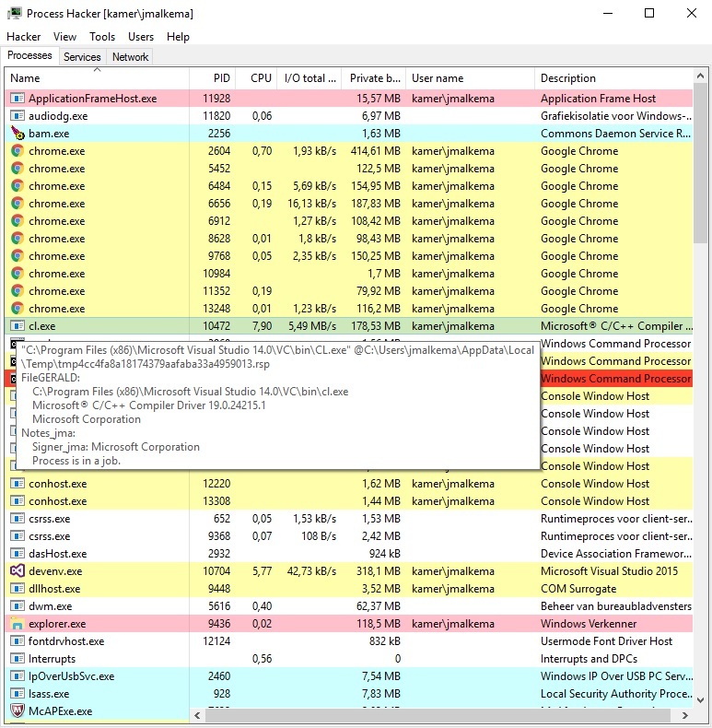
Task: Click vertical scrollbar down arrow
Action: click(x=700, y=699)
